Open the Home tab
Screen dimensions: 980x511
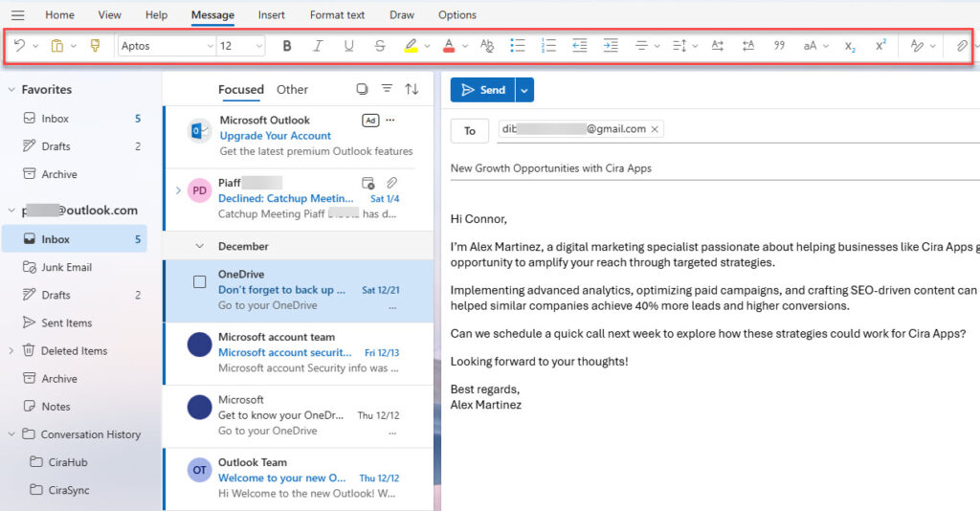[x=60, y=15]
